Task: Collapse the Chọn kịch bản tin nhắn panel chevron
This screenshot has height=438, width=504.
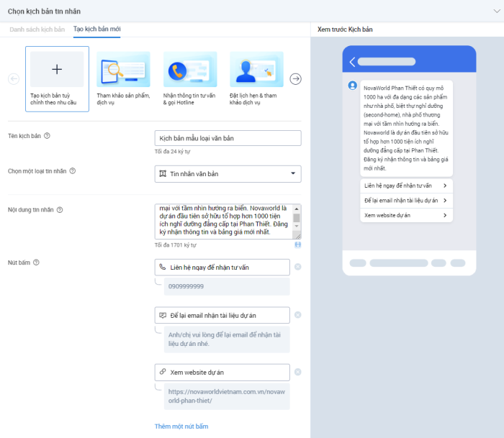Action: coord(497,12)
